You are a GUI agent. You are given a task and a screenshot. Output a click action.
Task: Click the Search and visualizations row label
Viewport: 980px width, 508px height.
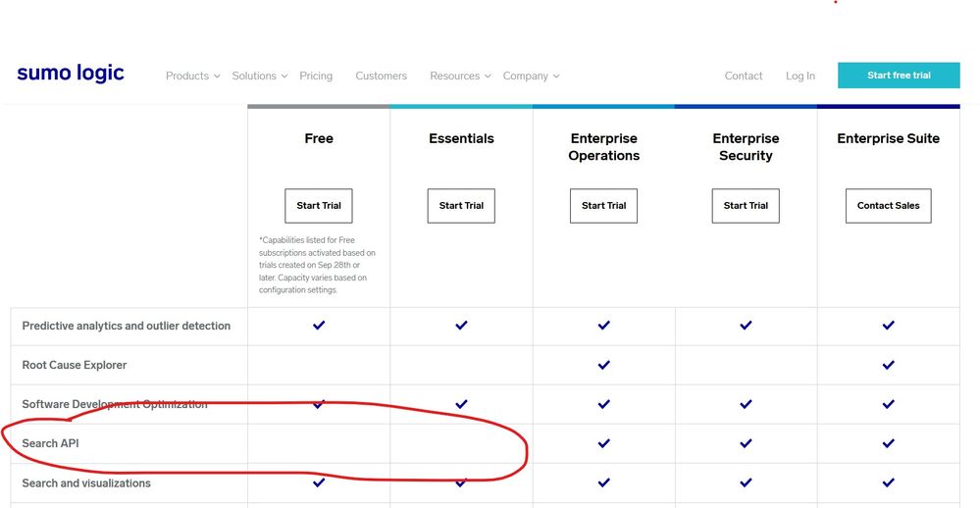pyautogui.click(x=86, y=483)
